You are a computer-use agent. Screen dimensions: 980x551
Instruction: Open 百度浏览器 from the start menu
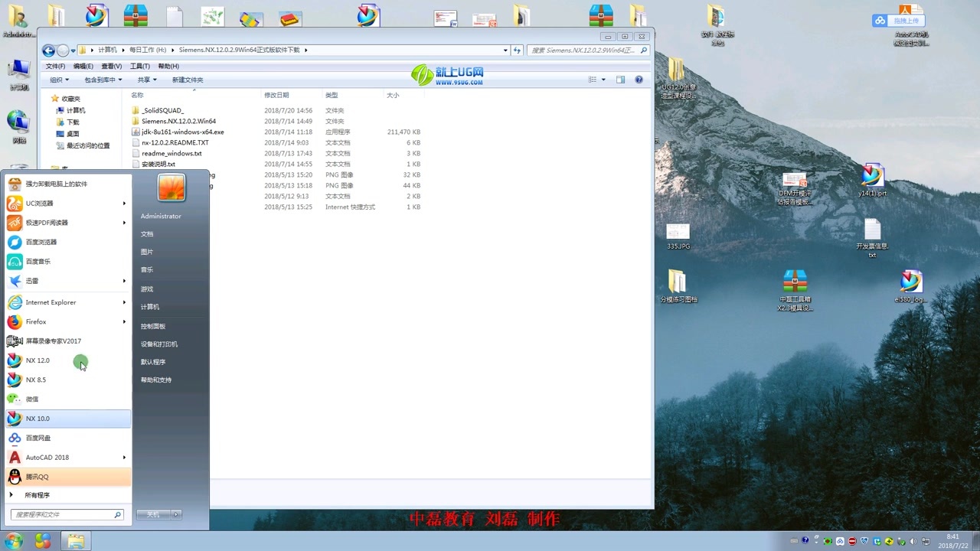68,242
